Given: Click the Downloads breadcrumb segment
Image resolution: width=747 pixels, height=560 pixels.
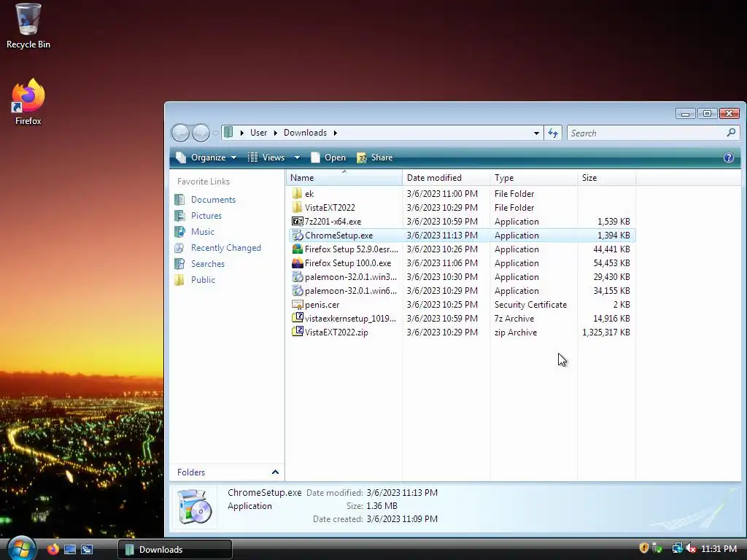Looking at the screenshot, I should click(306, 133).
